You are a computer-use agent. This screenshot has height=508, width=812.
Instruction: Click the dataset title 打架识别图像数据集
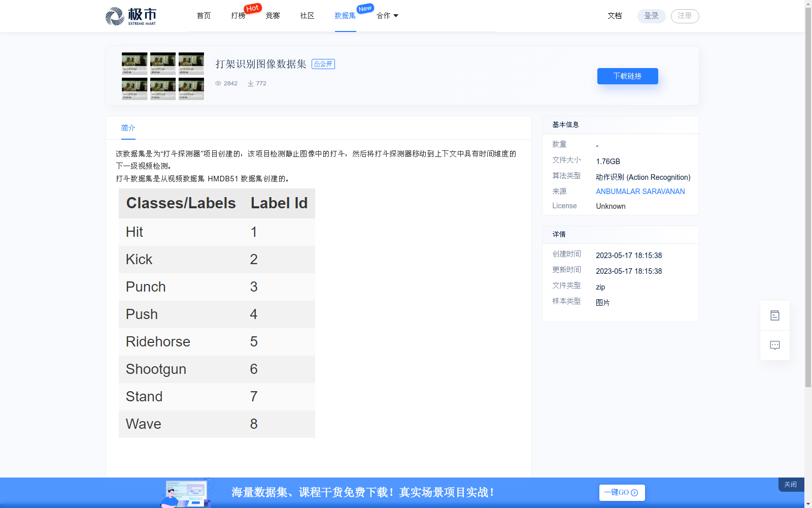pos(261,64)
